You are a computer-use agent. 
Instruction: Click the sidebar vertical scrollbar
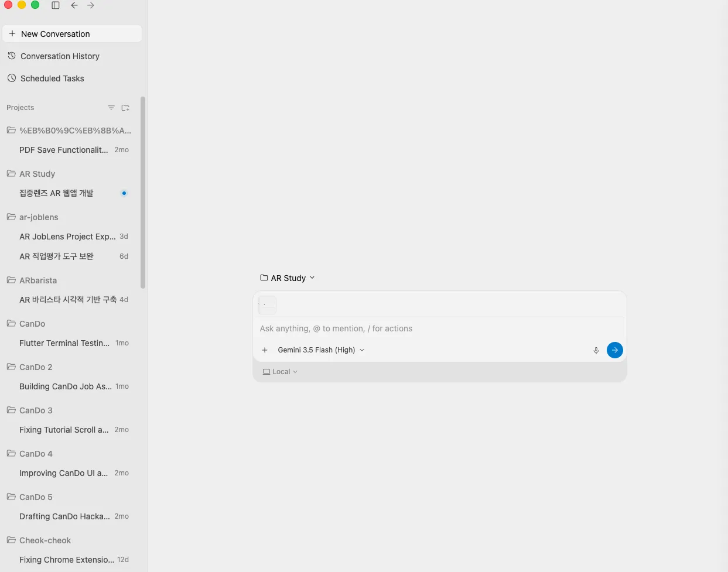[143, 193]
